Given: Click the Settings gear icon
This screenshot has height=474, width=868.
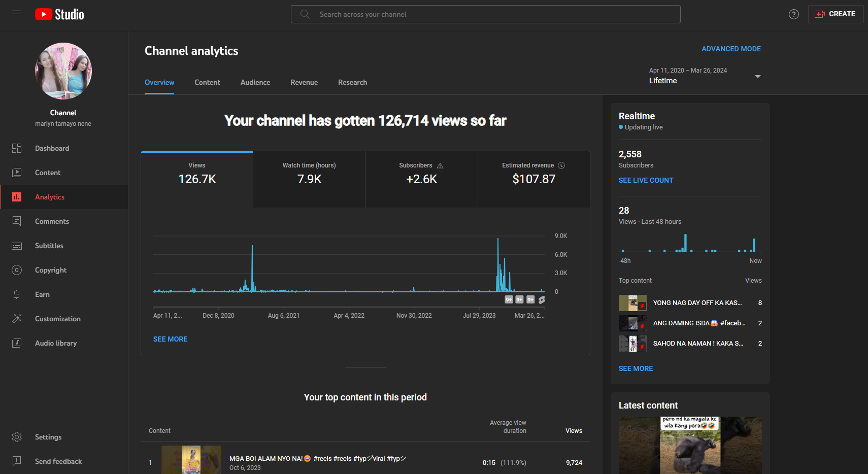Looking at the screenshot, I should [x=17, y=437].
